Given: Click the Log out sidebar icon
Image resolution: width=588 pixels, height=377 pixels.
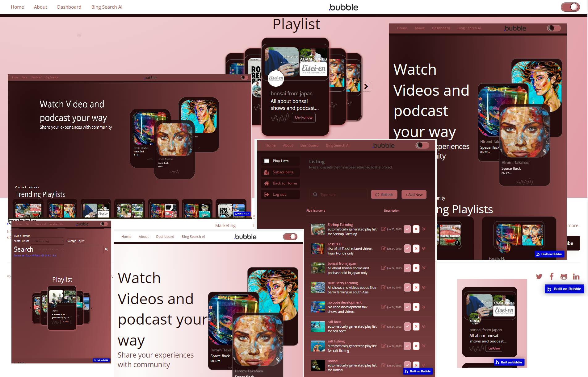Looking at the screenshot, I should pos(266,194).
